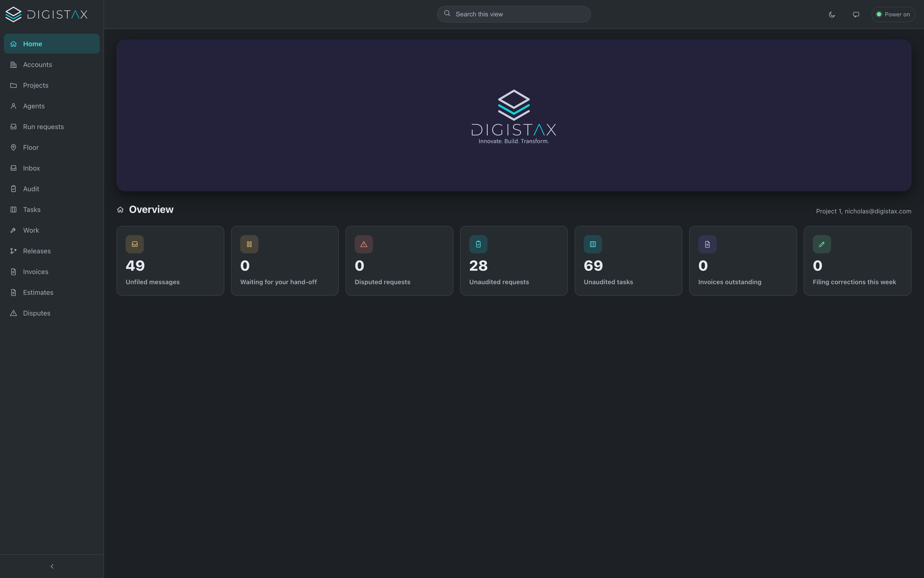Click the Agents person icon

tap(13, 106)
